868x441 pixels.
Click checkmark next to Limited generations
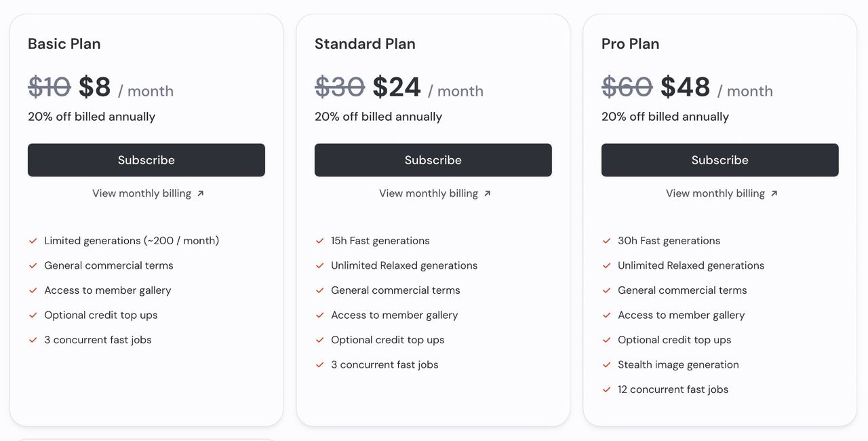coord(33,241)
